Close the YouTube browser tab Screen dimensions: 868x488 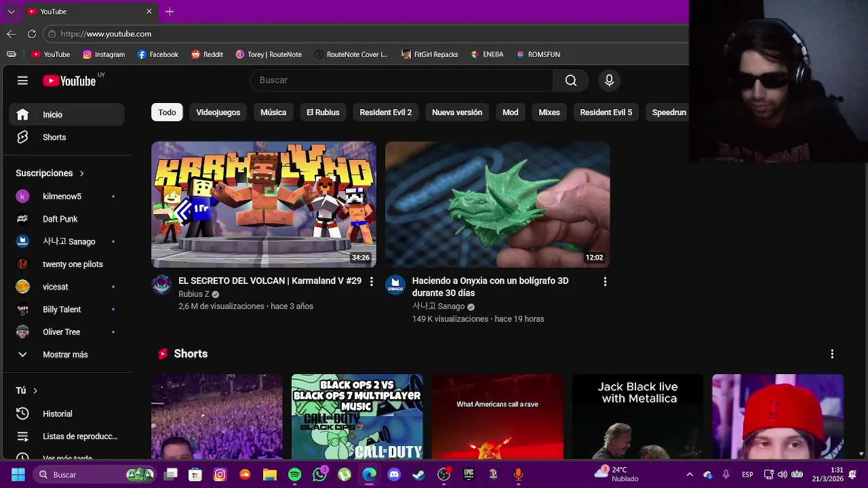coord(149,12)
